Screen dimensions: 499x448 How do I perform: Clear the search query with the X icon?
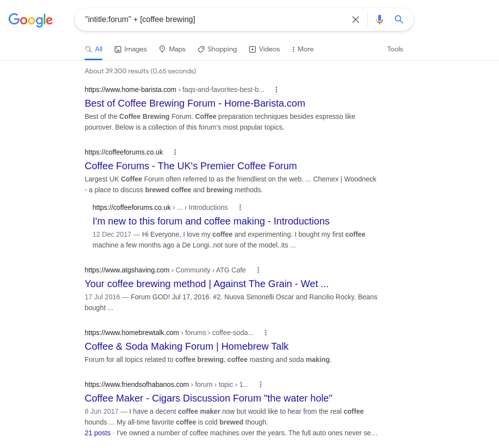pos(356,20)
